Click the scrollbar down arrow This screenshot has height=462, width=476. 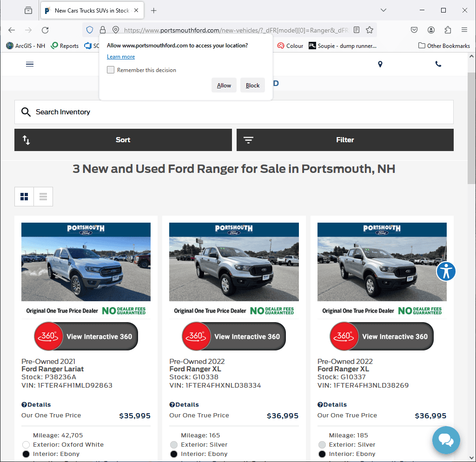tap(471, 457)
